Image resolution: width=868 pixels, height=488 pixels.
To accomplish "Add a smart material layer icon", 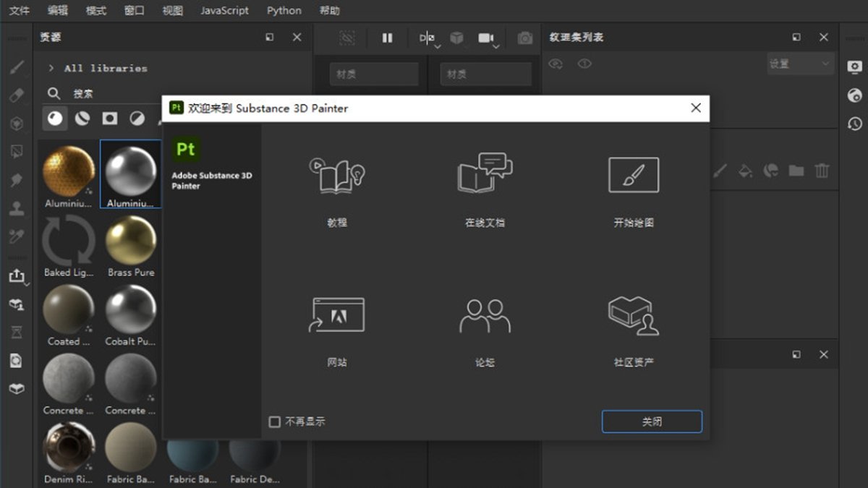I will click(771, 171).
